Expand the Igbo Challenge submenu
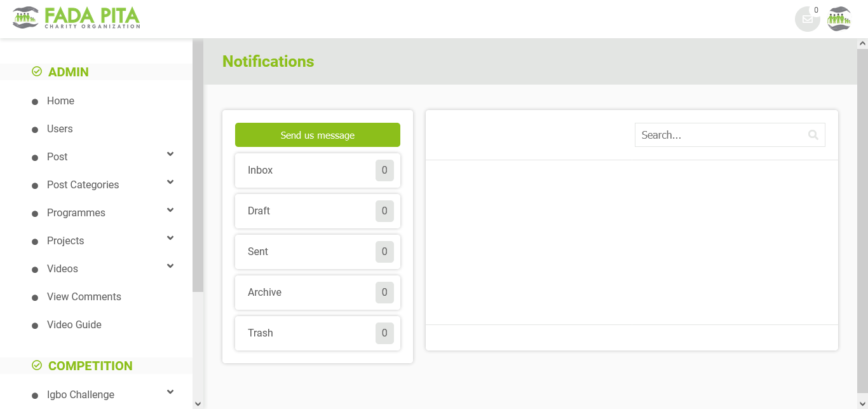Image resolution: width=868 pixels, height=409 pixels. pos(170,392)
